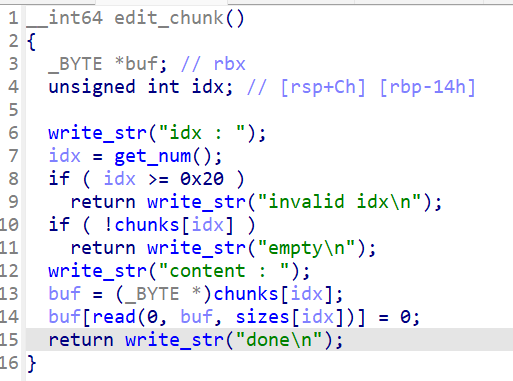Image resolution: width=513 pixels, height=381 pixels.
Task: Click idx variable in condition on line 8
Action: [x=120, y=179]
